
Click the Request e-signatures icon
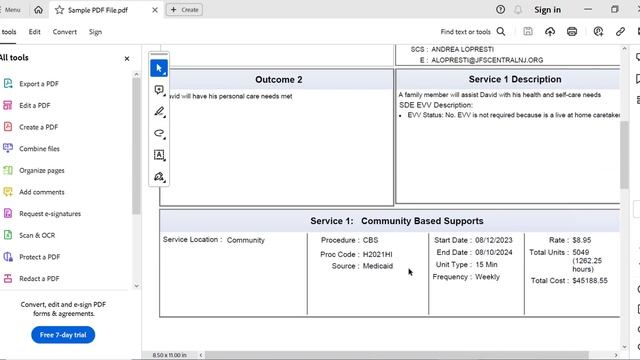tap(8, 213)
